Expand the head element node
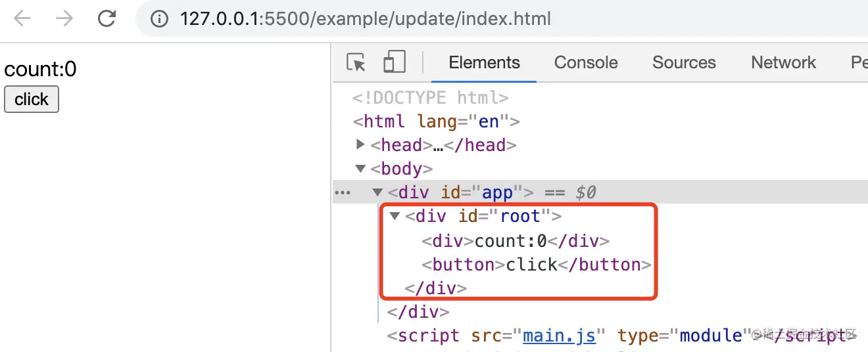868x352 pixels. 360,144
